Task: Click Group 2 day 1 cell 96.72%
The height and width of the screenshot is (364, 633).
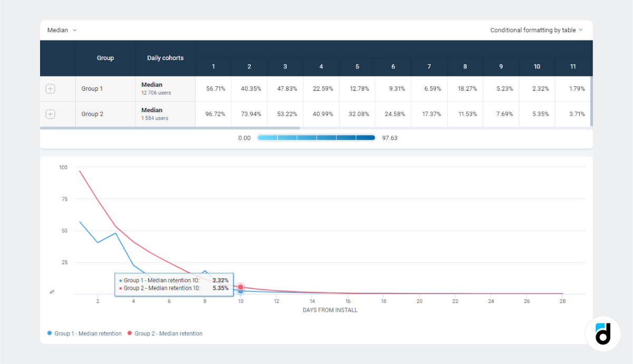Action: pos(213,114)
